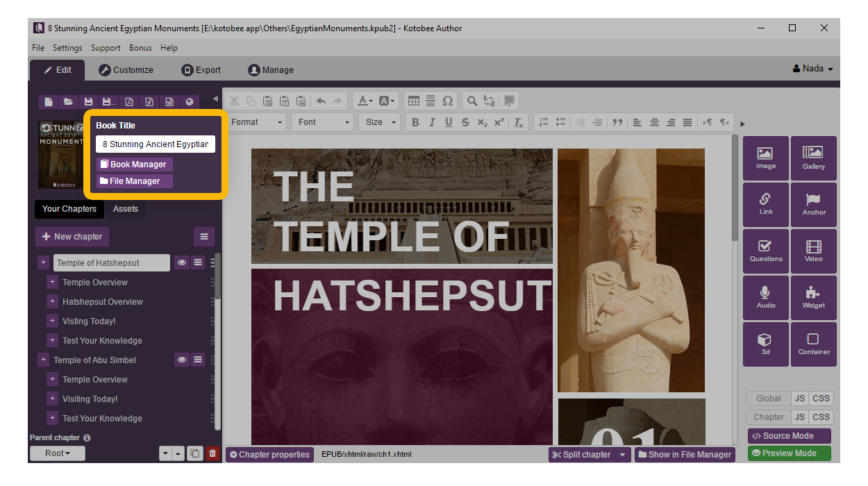This screenshot has height=486, width=868.
Task: Click the New chapter button
Action: (72, 237)
